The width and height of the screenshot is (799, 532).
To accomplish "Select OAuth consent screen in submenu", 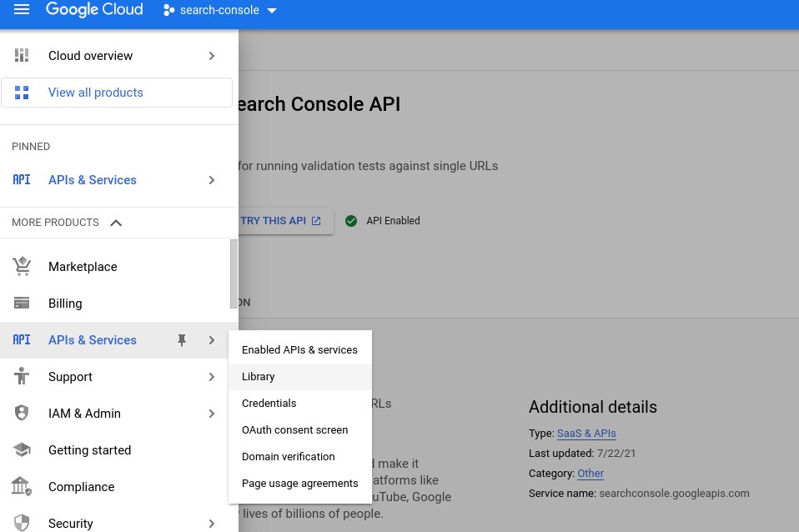I will (300, 430).
